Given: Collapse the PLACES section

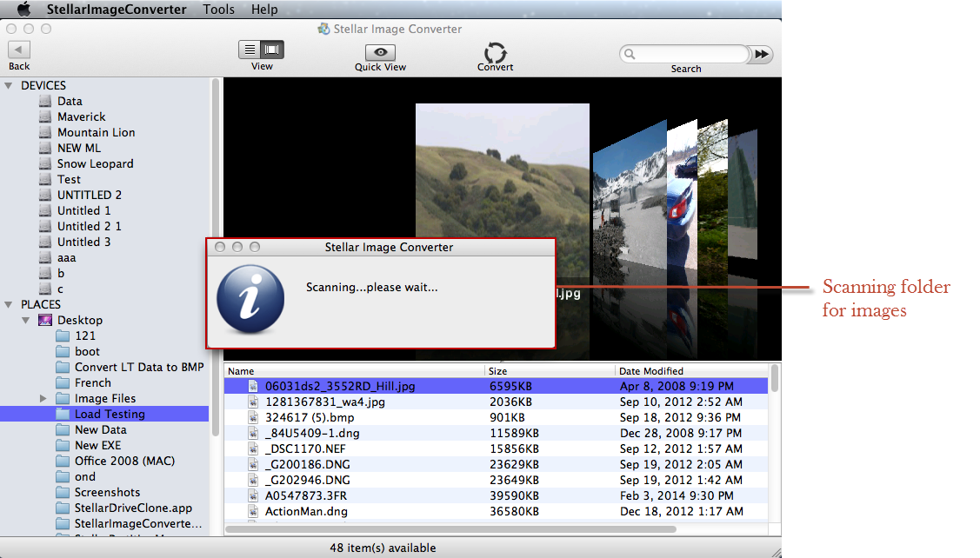Looking at the screenshot, I should coord(9,305).
